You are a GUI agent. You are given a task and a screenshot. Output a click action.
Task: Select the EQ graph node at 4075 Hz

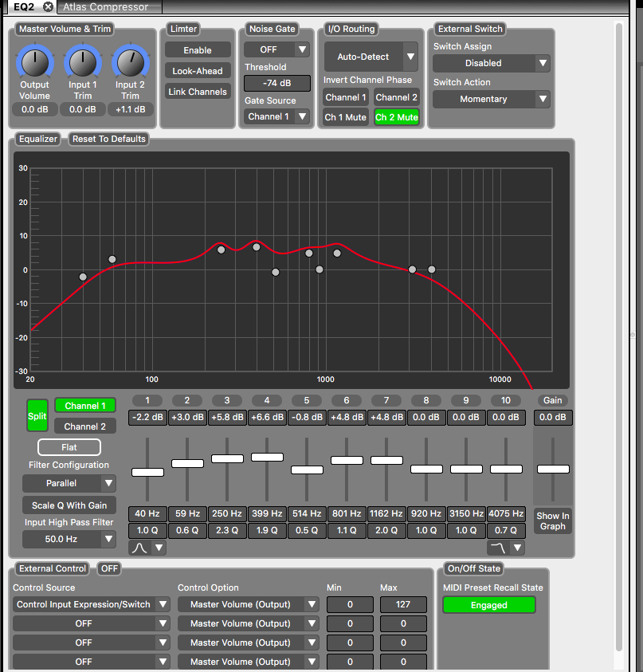click(x=432, y=269)
